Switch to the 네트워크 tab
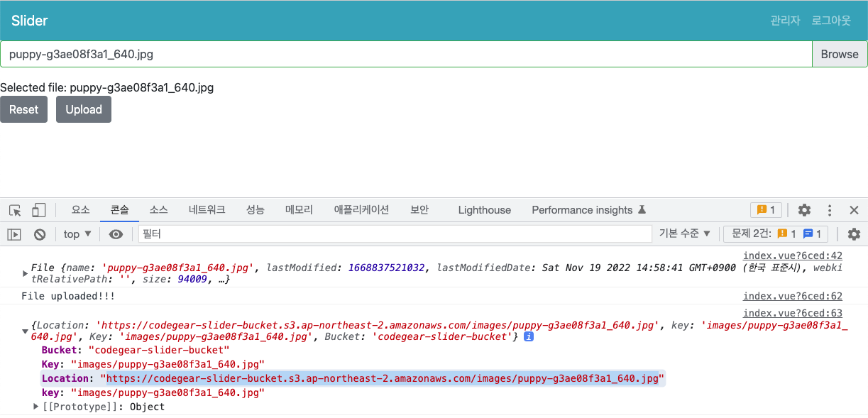This screenshot has height=418, width=868. point(207,210)
